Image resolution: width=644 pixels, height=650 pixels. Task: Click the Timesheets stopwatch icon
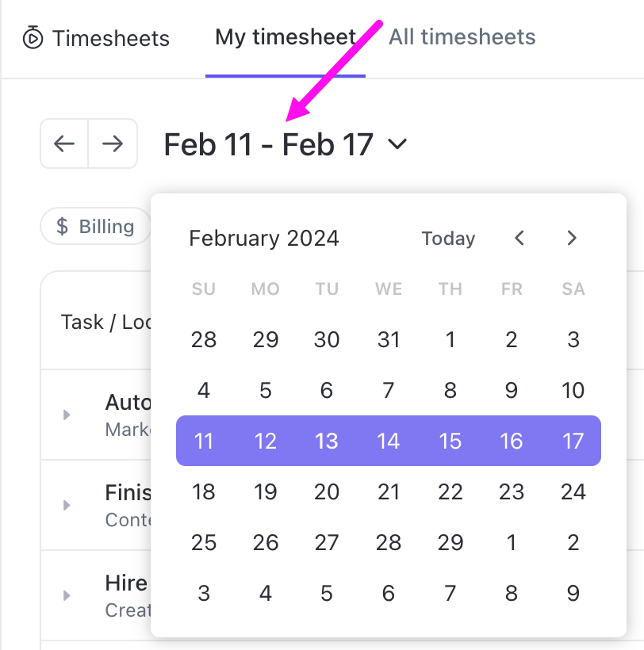point(33,37)
